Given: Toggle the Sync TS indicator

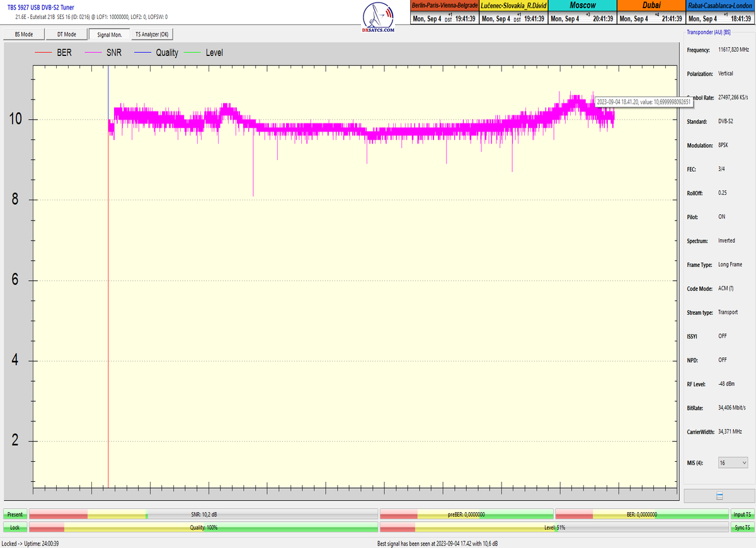Looking at the screenshot, I should [x=741, y=527].
